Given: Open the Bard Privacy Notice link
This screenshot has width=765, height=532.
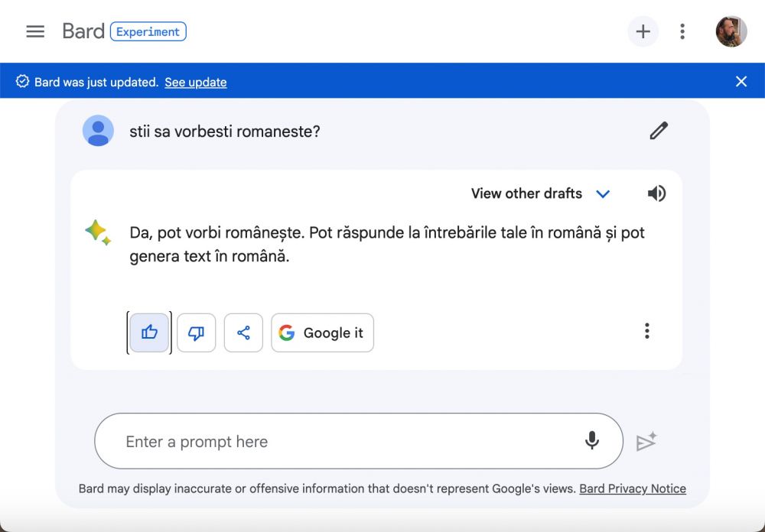Looking at the screenshot, I should pos(633,488).
